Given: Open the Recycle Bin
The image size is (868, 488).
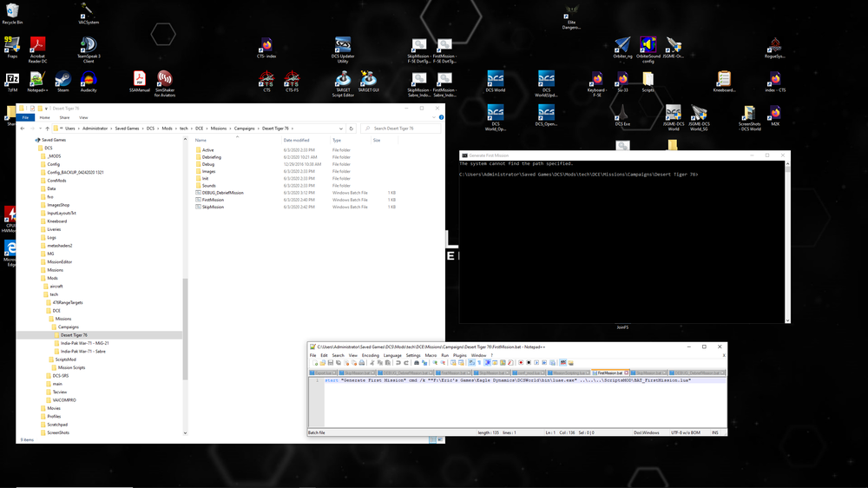Looking at the screenshot, I should coord(12,10).
